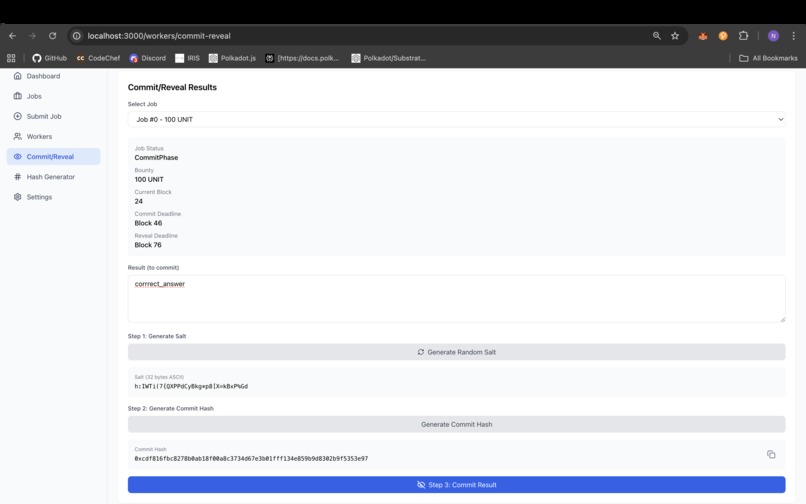Open Jobs in sidebar
The image size is (806, 504).
[x=53, y=96]
